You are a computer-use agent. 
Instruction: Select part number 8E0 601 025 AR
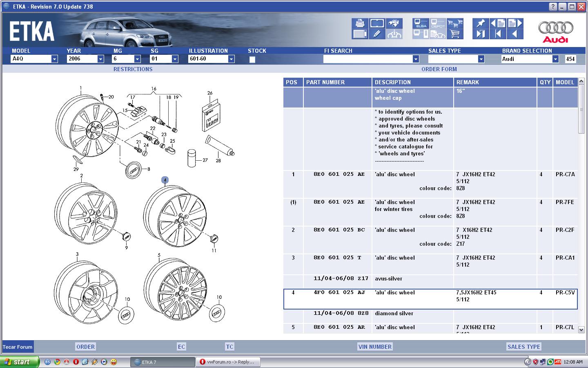339,327
